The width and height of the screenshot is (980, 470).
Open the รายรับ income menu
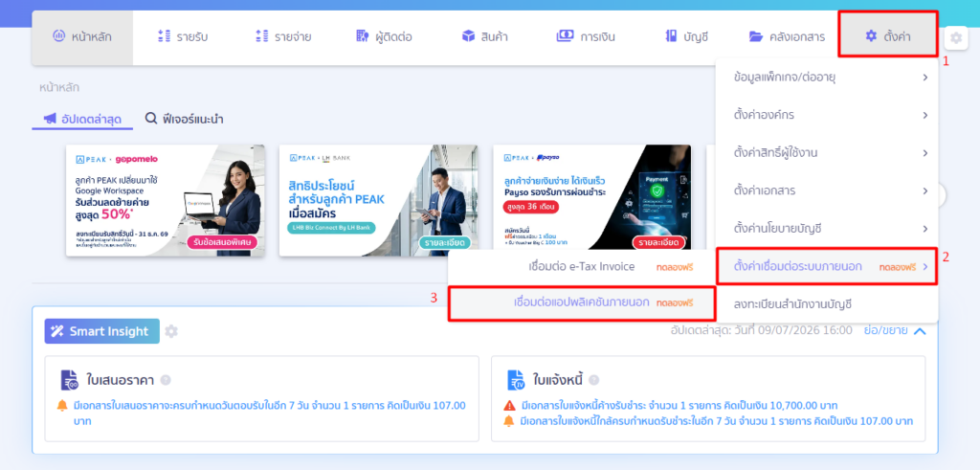(x=183, y=37)
